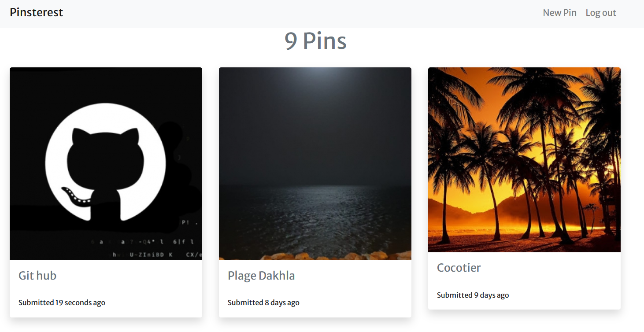644x332 pixels.
Task: Click the Pinsterest brand logo
Action: (36, 13)
